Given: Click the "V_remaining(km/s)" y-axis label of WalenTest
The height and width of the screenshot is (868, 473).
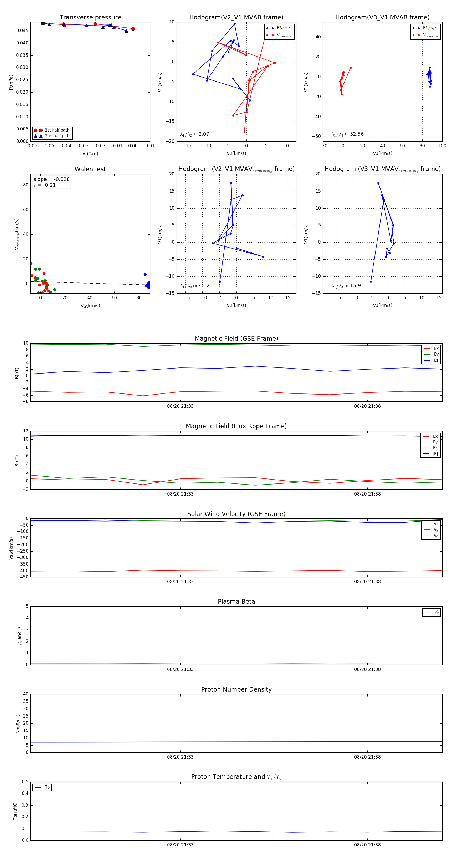Looking at the screenshot, I should tap(17, 234).
